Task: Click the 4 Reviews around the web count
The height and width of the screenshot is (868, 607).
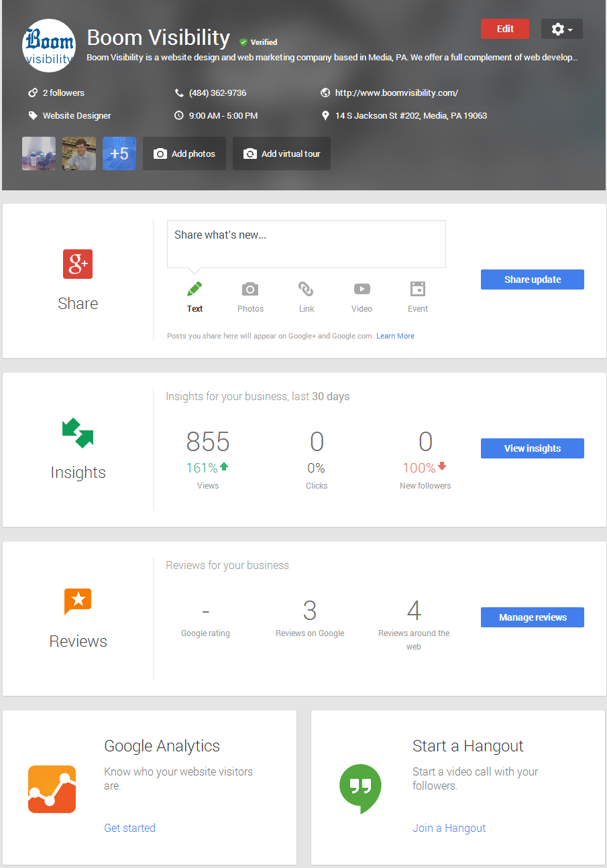Action: tap(414, 611)
